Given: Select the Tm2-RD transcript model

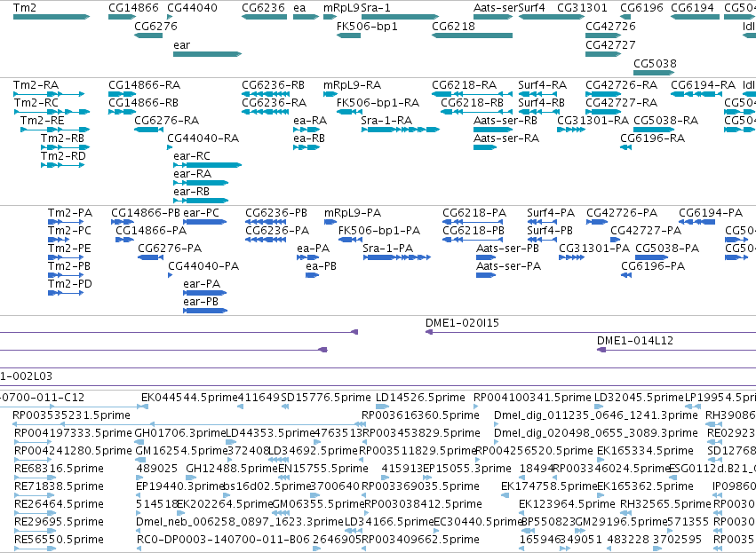Looking at the screenshot, I should coord(63,165).
